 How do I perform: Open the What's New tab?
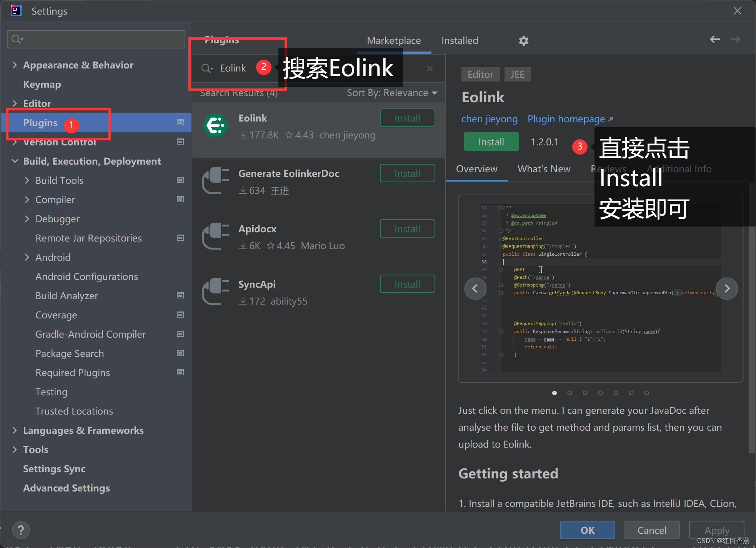pos(544,169)
